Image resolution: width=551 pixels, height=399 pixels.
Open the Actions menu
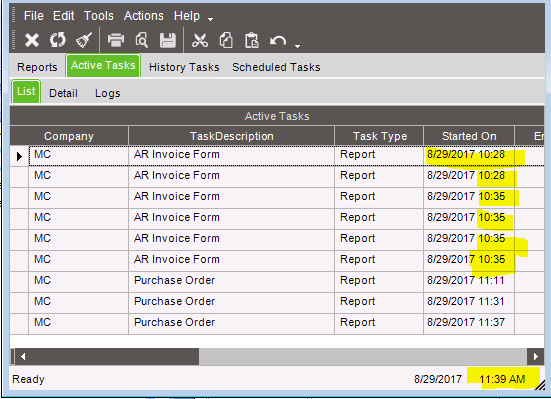coord(144,16)
